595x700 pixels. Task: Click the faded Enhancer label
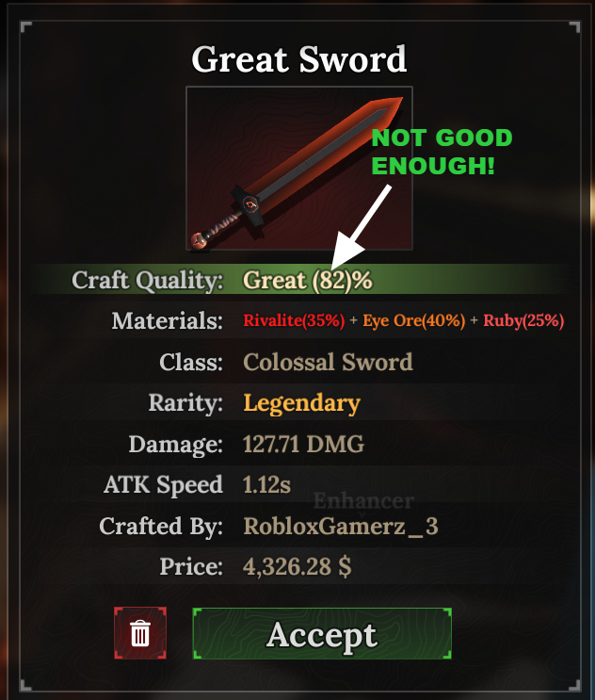[364, 501]
